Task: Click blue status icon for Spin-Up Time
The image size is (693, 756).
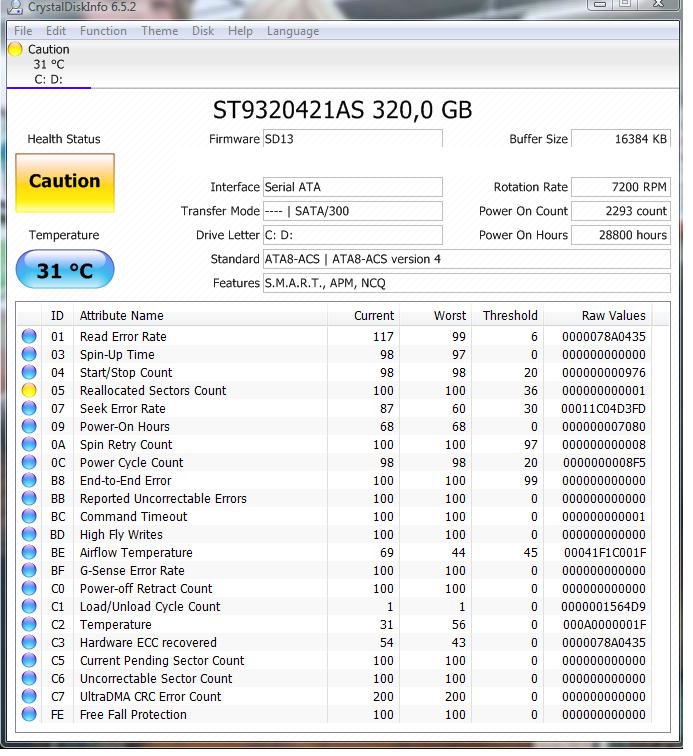Action: 29,354
